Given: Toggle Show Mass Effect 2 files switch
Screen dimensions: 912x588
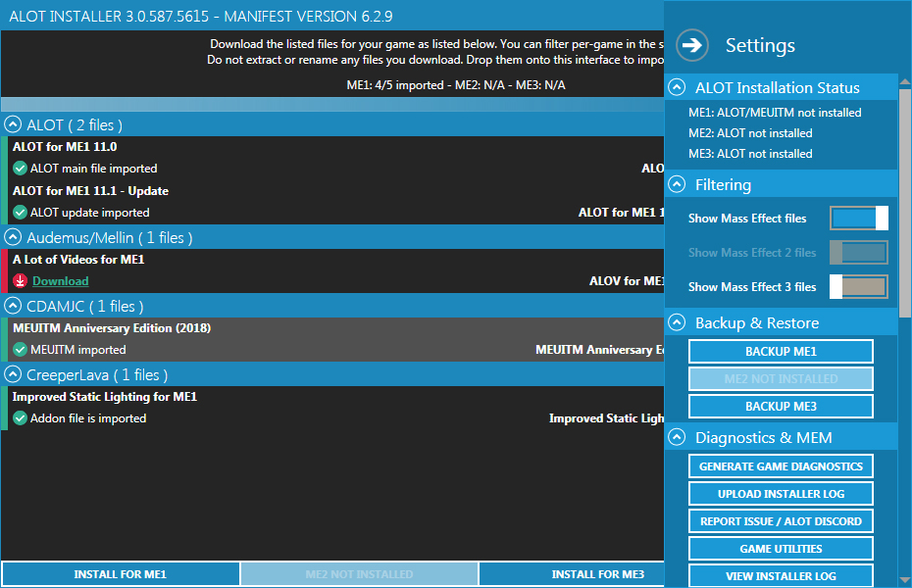Looking at the screenshot, I should point(859,253).
